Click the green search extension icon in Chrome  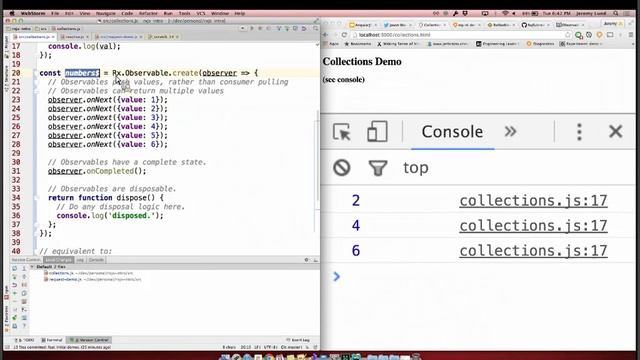[578, 35]
